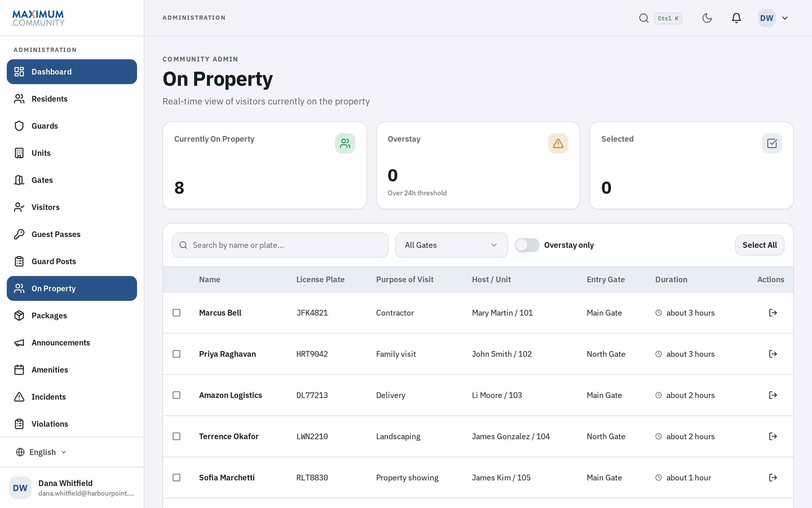This screenshot has height=508, width=812.
Task: Focus the search by name or plate field
Action: [280, 245]
